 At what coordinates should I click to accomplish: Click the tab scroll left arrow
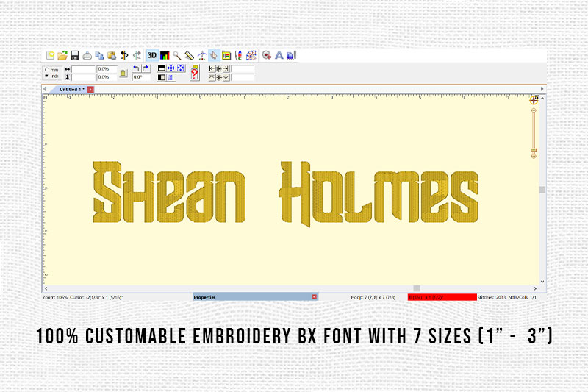tap(45, 89)
